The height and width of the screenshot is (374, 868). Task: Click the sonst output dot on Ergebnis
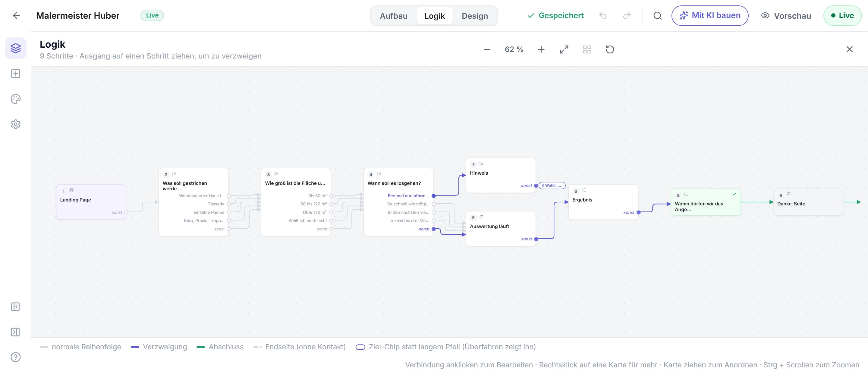click(639, 212)
